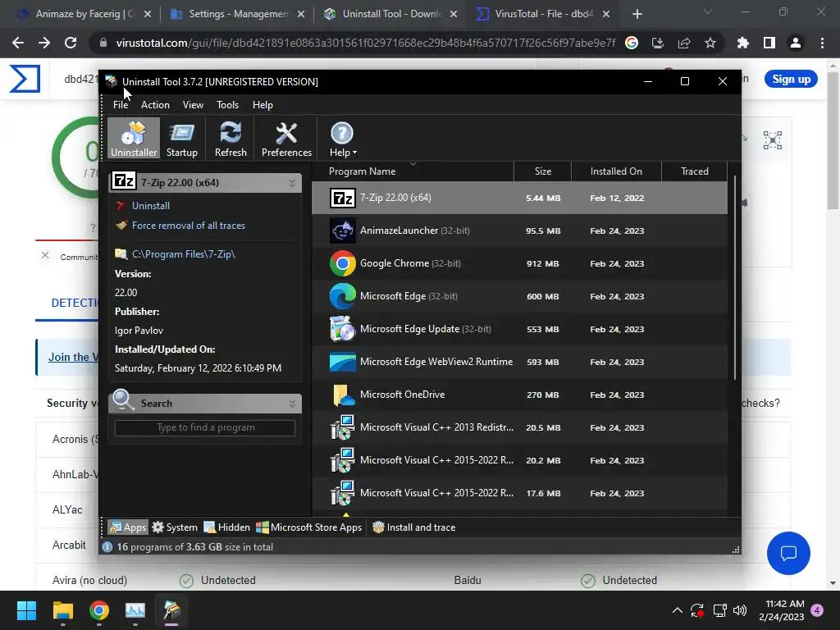The height and width of the screenshot is (630, 840).
Task: Select the 7-Zip 22.00 (x64) row icon
Action: [342, 198]
